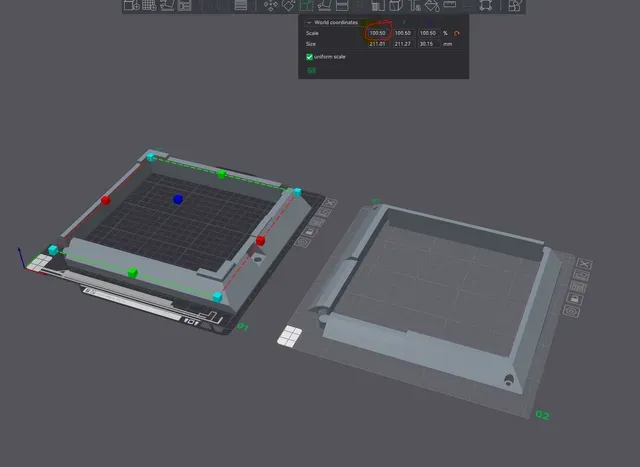Screen dimensions: 640x467
Task: Open the Variable layer height tool
Action: coord(240,5)
